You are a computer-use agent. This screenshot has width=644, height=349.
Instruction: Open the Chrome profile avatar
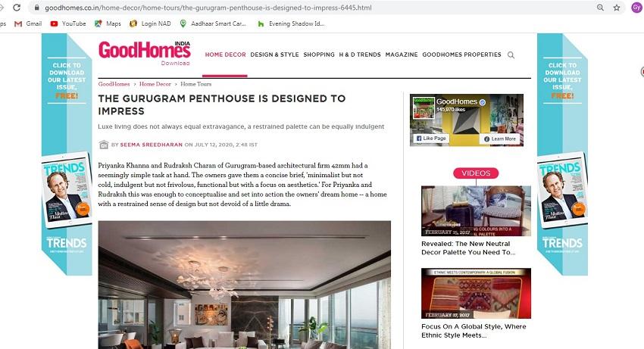[636, 8]
